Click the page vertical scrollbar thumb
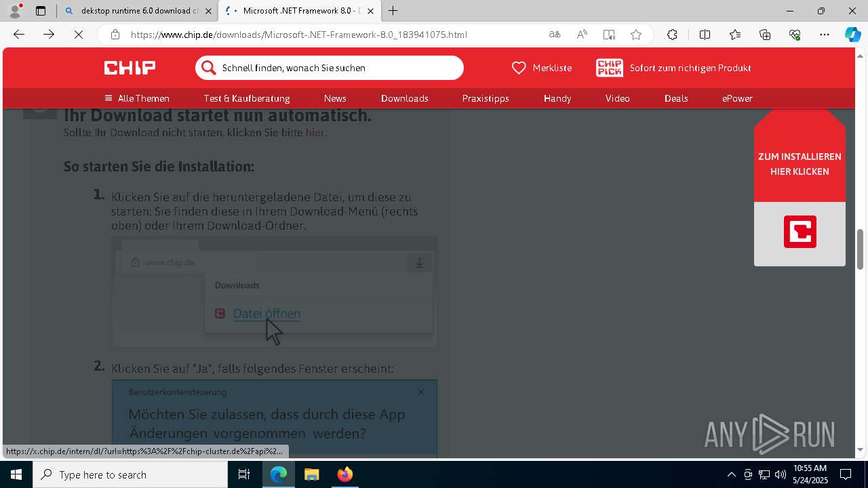 coord(860,249)
